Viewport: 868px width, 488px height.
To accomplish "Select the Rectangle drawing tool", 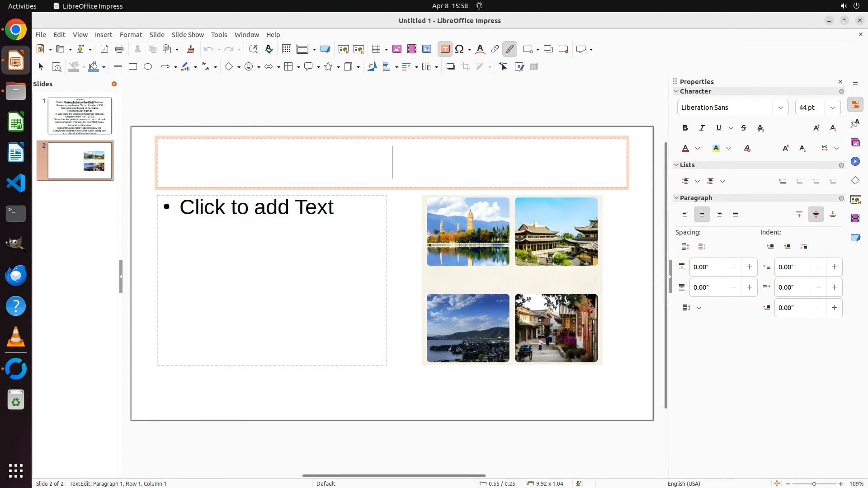I will 133,67.
